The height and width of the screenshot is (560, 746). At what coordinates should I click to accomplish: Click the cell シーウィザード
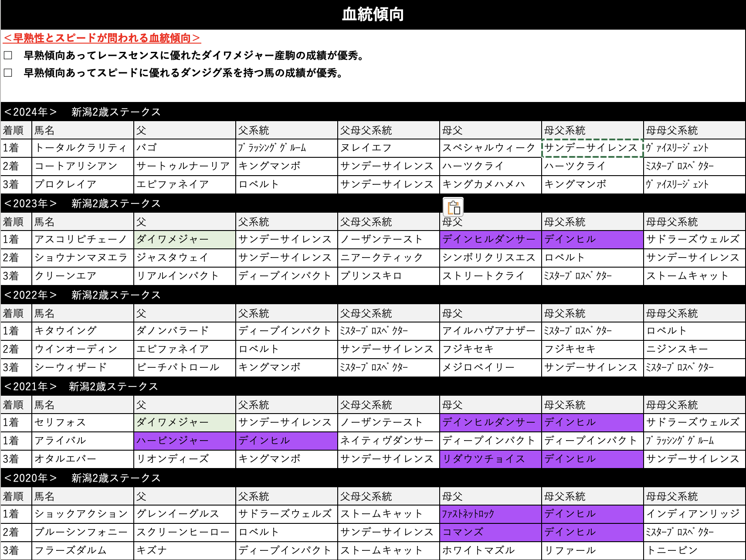coord(83,368)
